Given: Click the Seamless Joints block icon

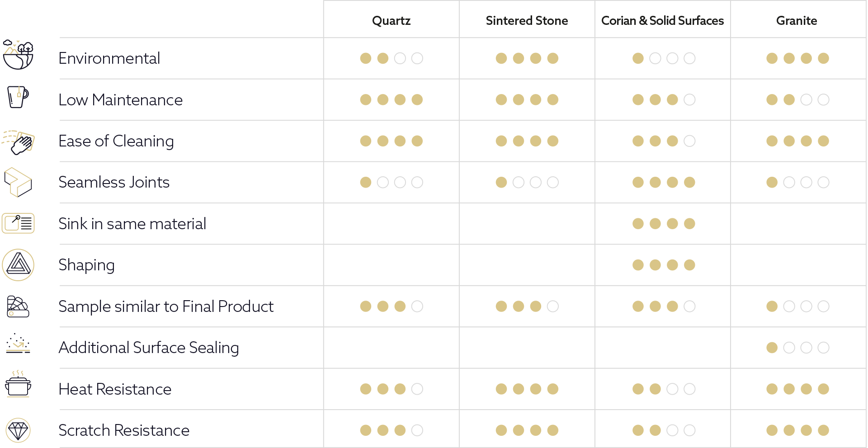Looking at the screenshot, I should click(x=18, y=182).
